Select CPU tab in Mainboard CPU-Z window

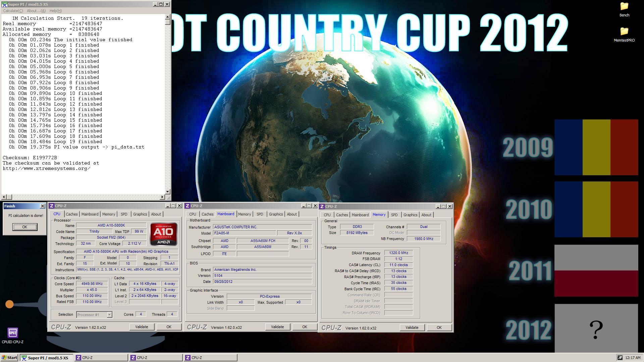tap(193, 214)
